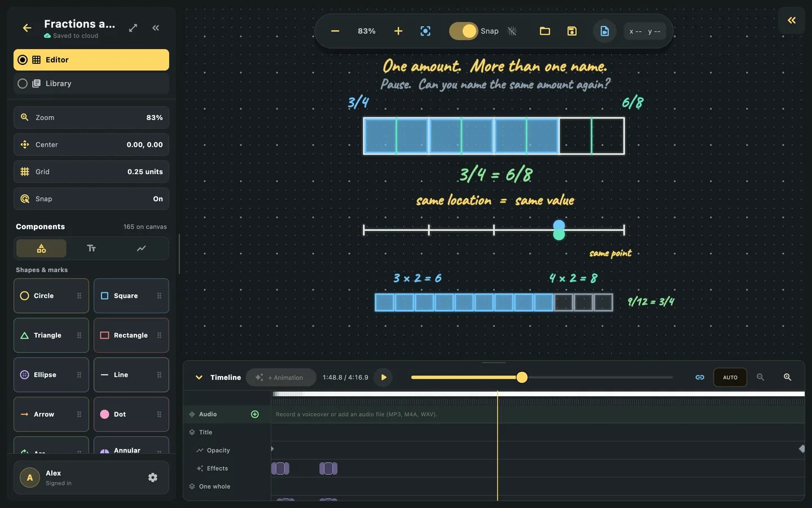Zoom out with the minus icon
Image resolution: width=812 pixels, height=508 pixels.
tap(335, 31)
